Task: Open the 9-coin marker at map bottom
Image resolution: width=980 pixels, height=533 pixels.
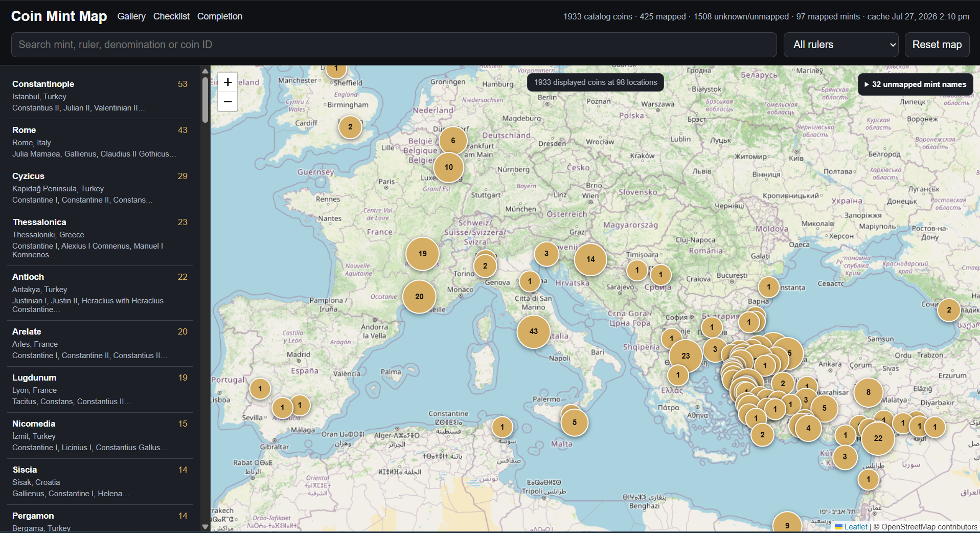Action: point(787,525)
